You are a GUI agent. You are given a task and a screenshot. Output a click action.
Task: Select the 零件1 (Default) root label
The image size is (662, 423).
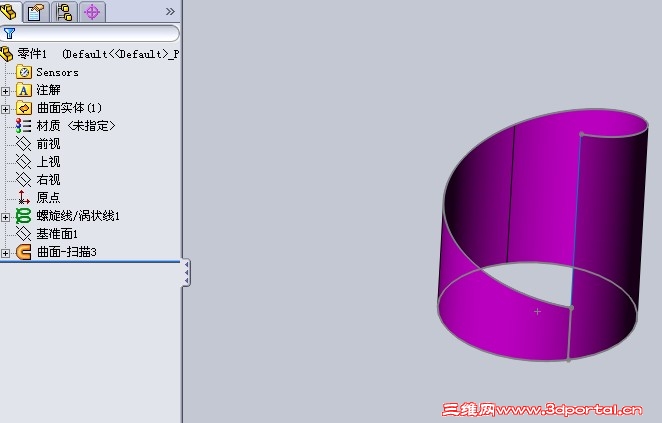[x=98, y=54]
